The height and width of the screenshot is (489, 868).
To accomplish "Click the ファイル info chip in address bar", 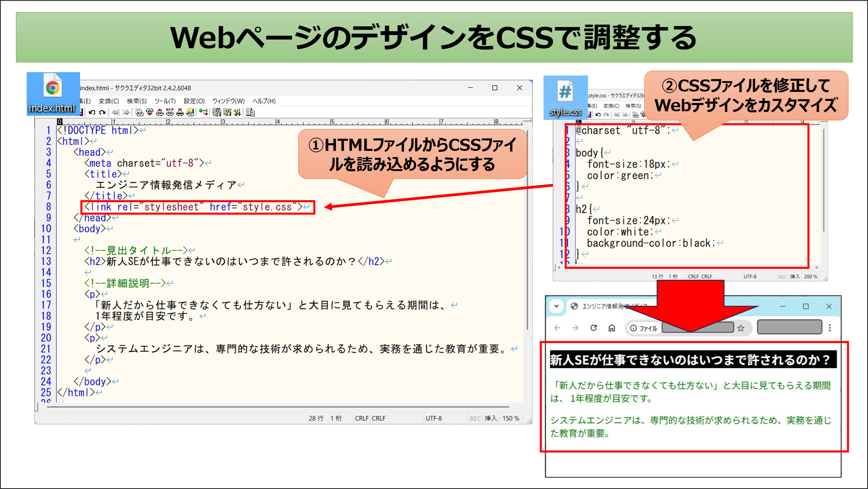I will 644,328.
